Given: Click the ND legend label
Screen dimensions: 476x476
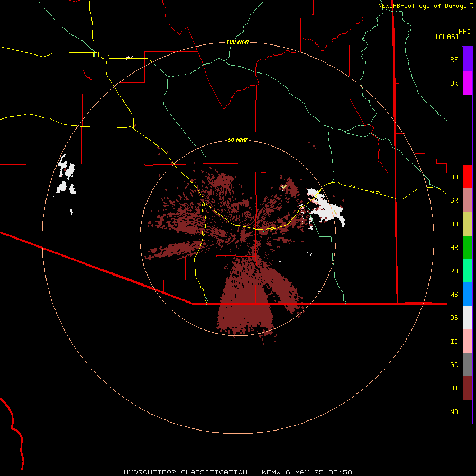Looking at the screenshot, I should 454,412.
